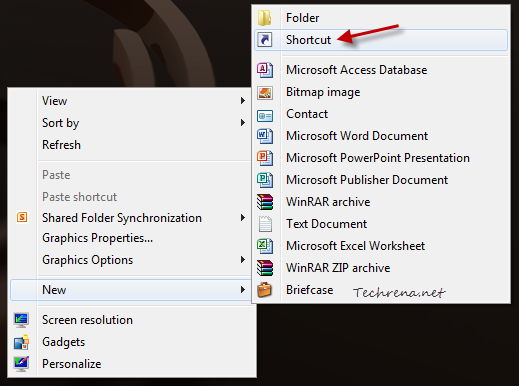This screenshot has width=519, height=386.
Task: Click the Contact card icon
Action: click(x=265, y=116)
